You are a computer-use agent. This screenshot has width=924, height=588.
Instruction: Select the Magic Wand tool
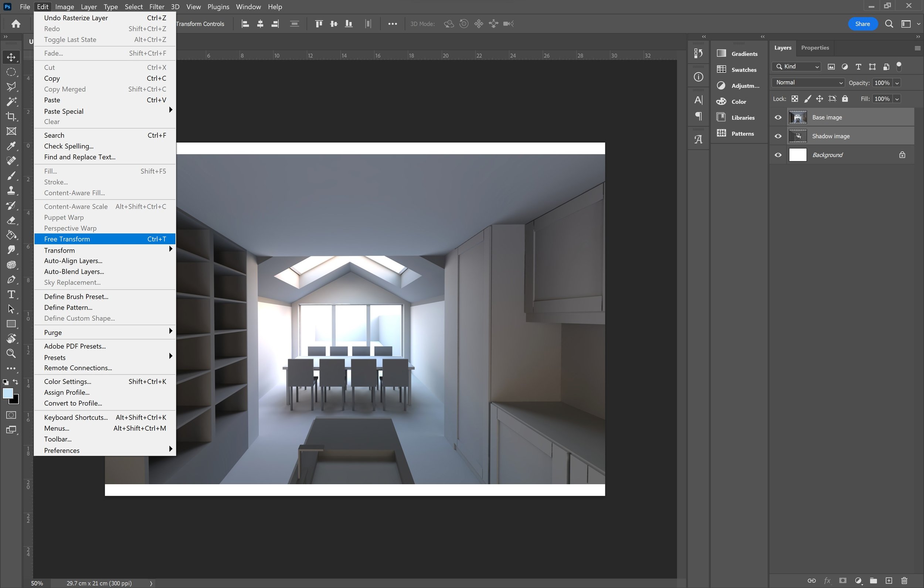coord(11,102)
